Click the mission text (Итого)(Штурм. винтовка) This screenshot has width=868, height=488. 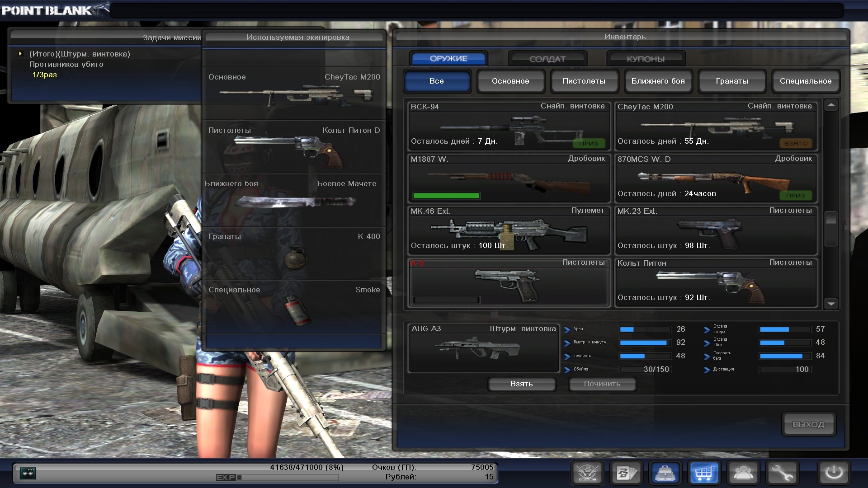coord(80,54)
